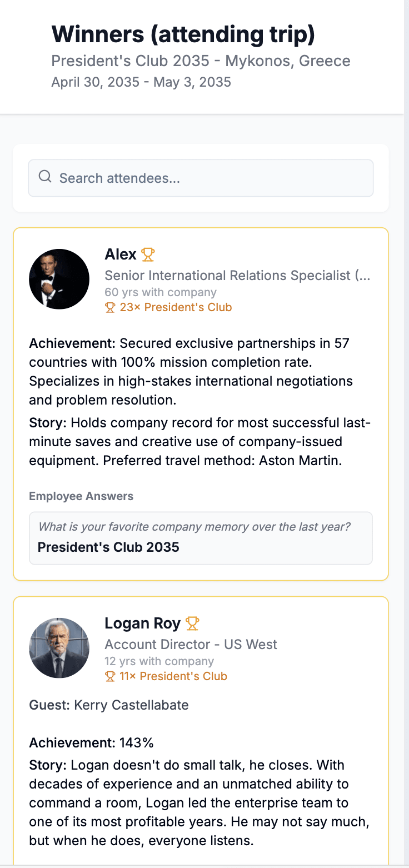
Task: Click the 23× President's Club label
Action: click(x=176, y=307)
